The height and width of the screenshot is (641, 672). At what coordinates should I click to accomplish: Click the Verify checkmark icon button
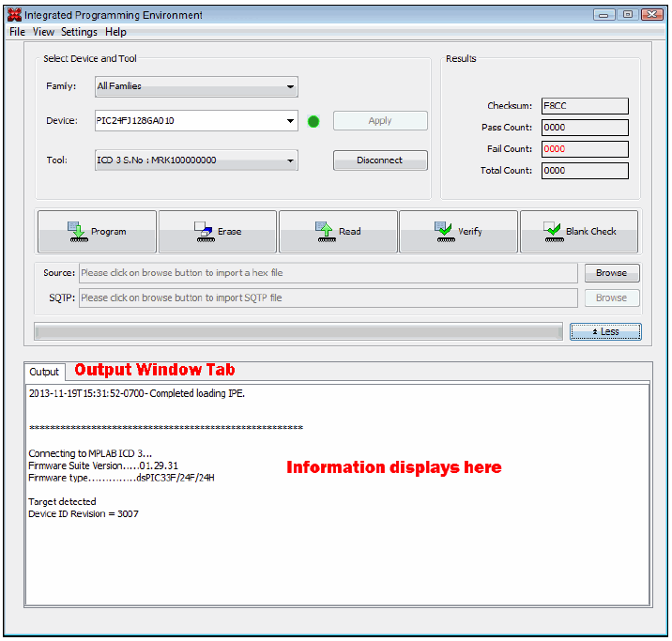tap(458, 232)
